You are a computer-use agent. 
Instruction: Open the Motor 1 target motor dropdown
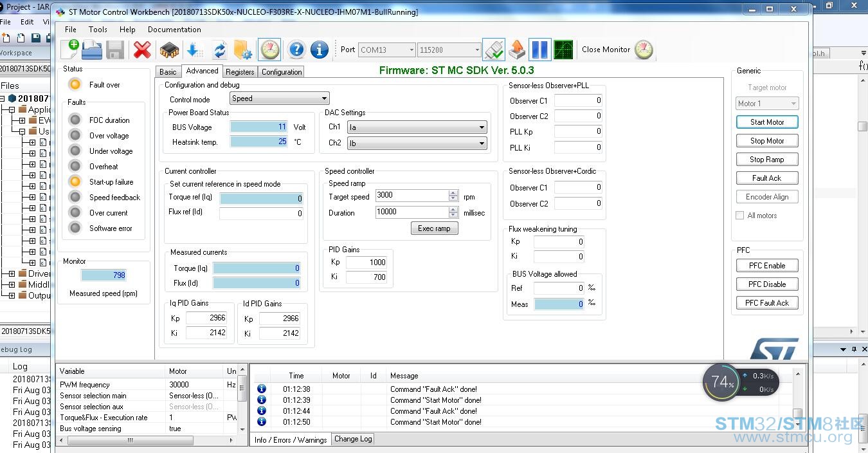[767, 103]
